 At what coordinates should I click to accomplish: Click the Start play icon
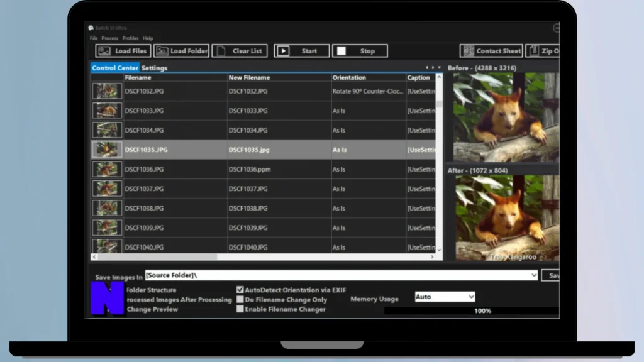[282, 51]
